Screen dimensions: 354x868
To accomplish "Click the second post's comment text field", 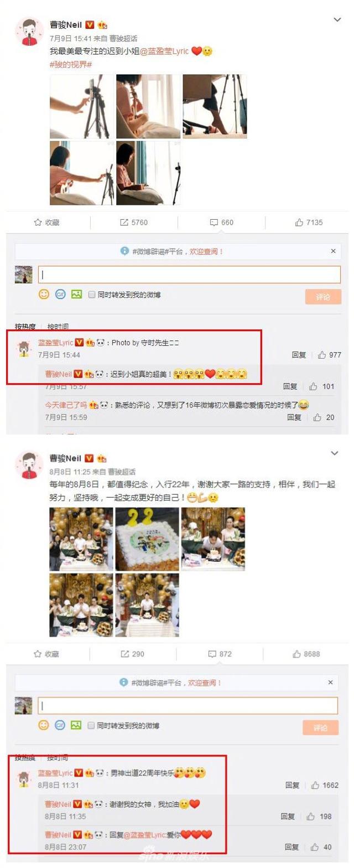I will coord(188,705).
